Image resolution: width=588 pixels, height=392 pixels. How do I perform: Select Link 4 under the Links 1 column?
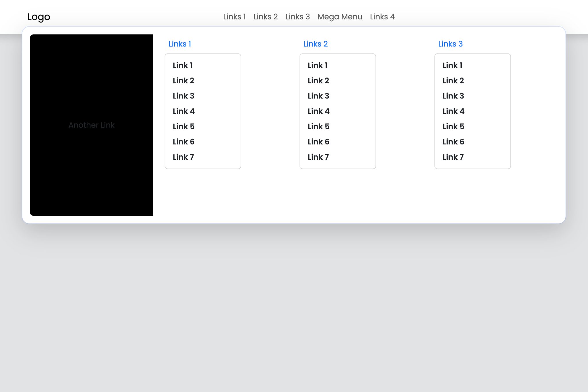184,111
